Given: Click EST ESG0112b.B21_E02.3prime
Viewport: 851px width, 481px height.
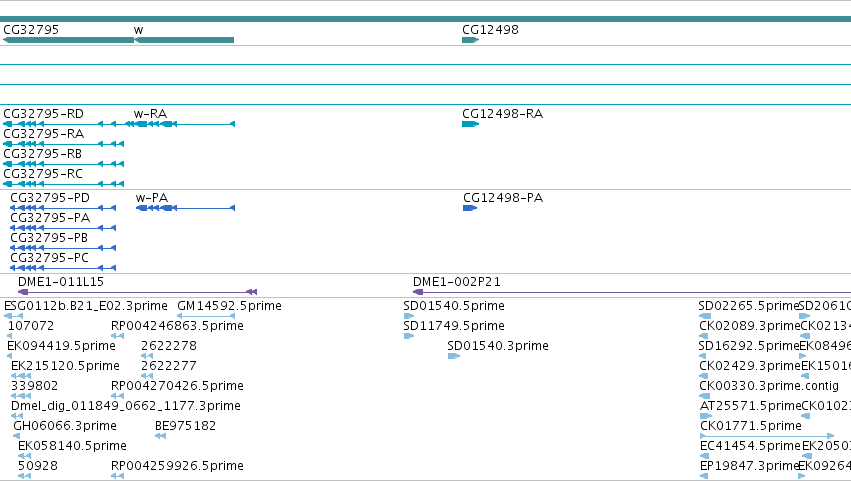Looking at the screenshot, I should click(x=14, y=316).
